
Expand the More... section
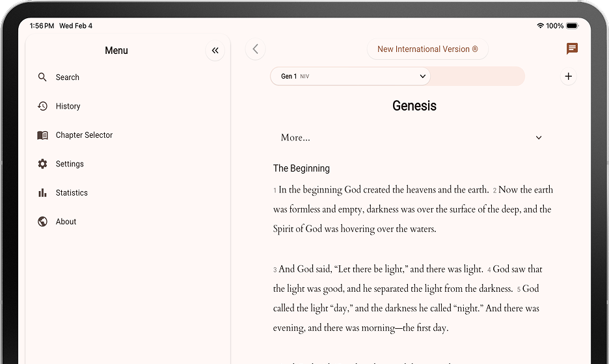coord(411,138)
